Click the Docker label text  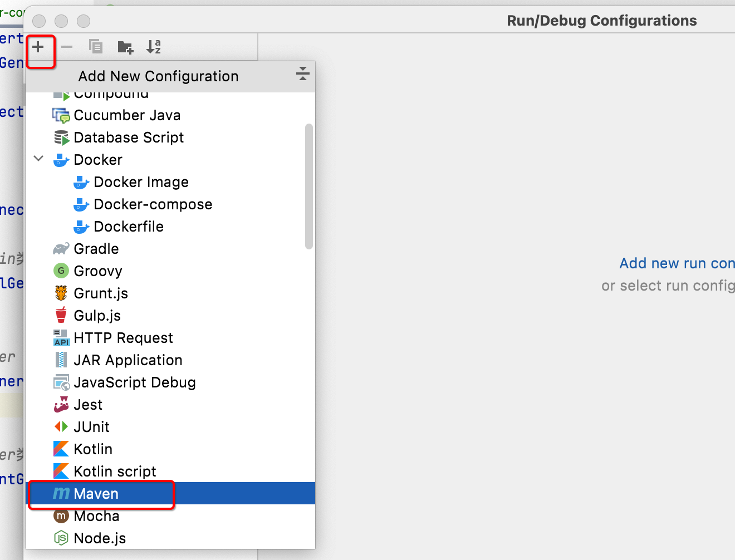coord(98,160)
